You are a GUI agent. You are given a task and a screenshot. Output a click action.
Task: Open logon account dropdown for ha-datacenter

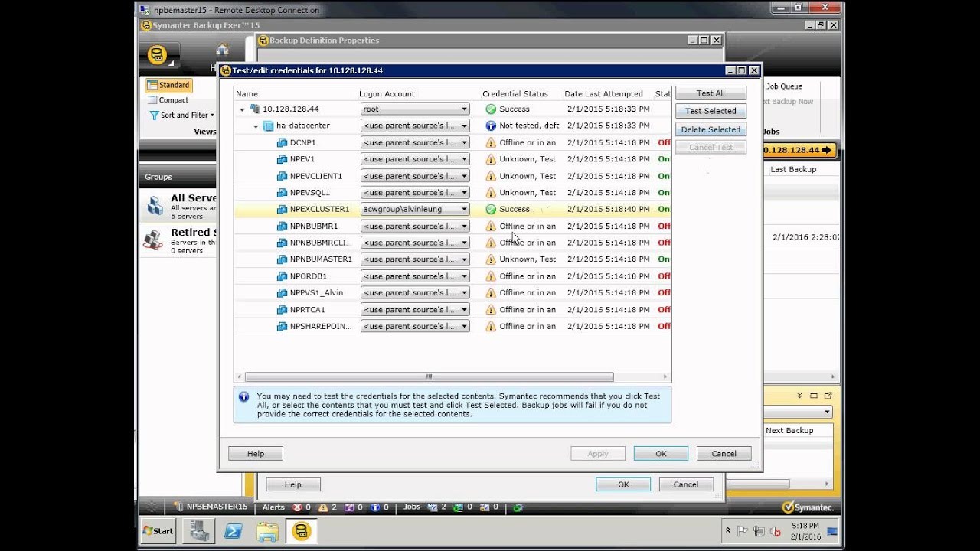click(x=464, y=126)
